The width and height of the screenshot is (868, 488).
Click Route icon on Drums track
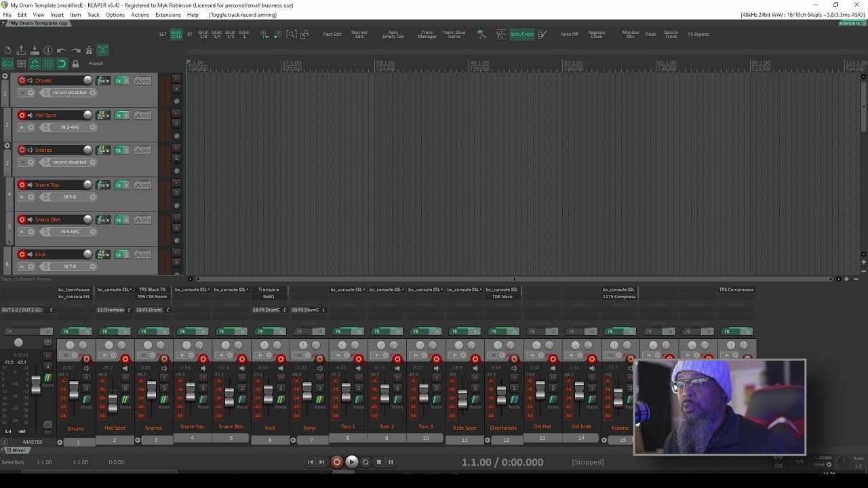click(103, 81)
